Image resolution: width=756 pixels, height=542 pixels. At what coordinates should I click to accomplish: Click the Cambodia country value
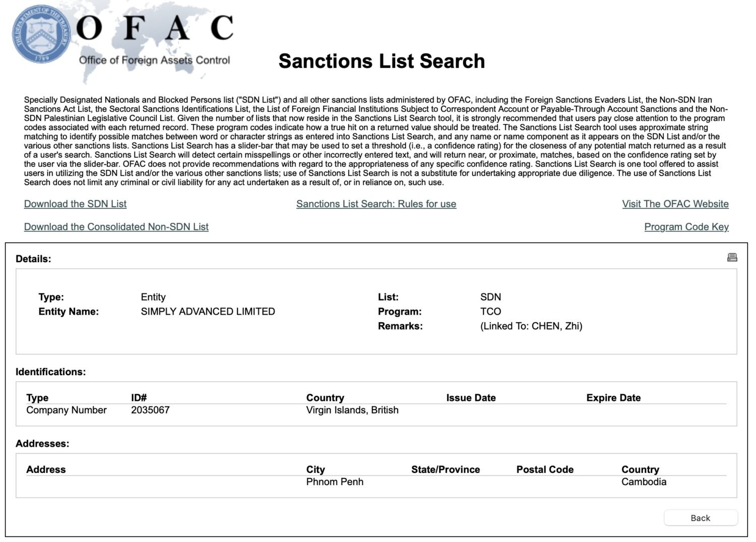pos(644,481)
